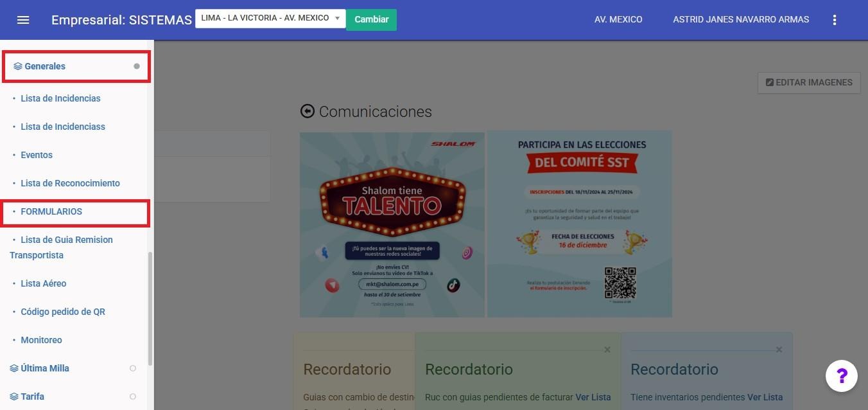Click the Última Milla layers icon
This screenshot has height=410, width=868.
pos(14,368)
